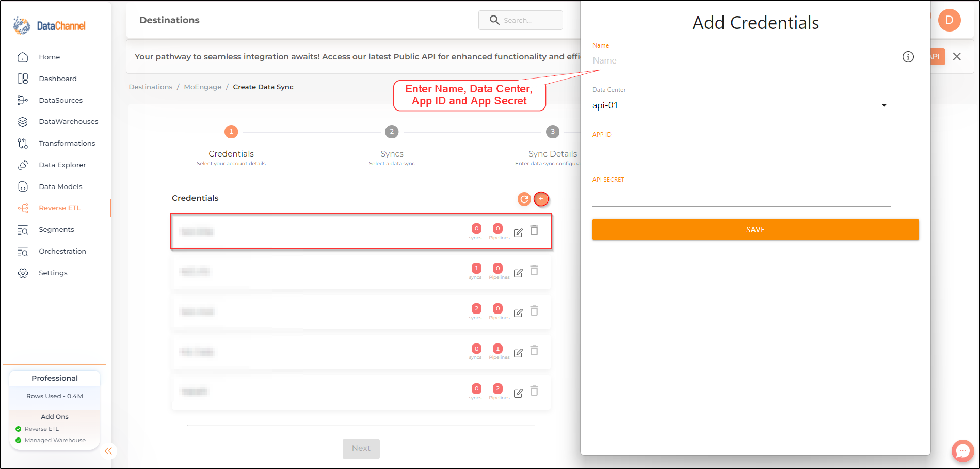Click the Home sidebar icon
The image size is (980, 469).
[x=23, y=57]
